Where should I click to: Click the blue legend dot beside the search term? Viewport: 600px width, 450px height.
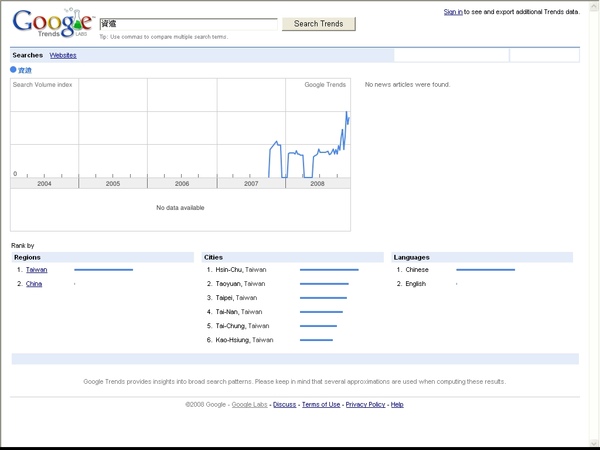point(13,70)
